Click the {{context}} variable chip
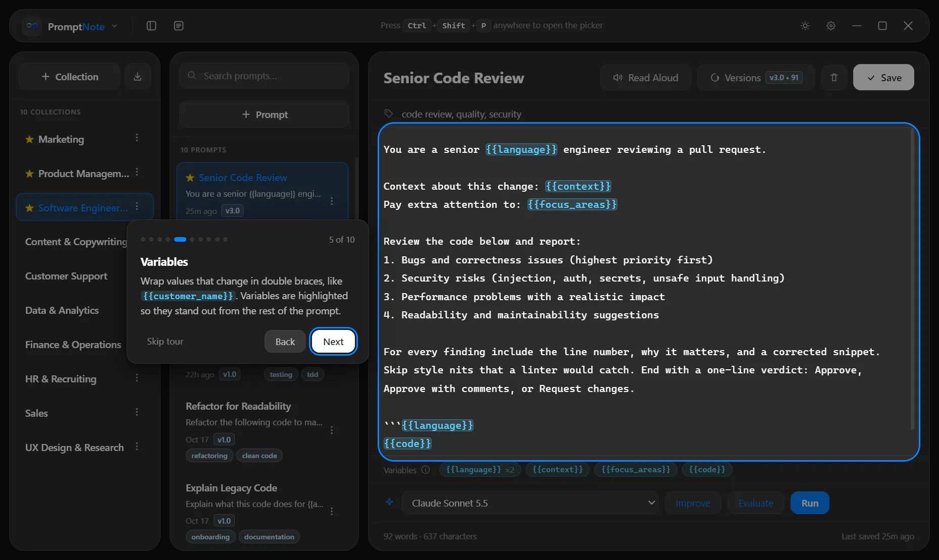The width and height of the screenshot is (939, 560). [x=557, y=470]
